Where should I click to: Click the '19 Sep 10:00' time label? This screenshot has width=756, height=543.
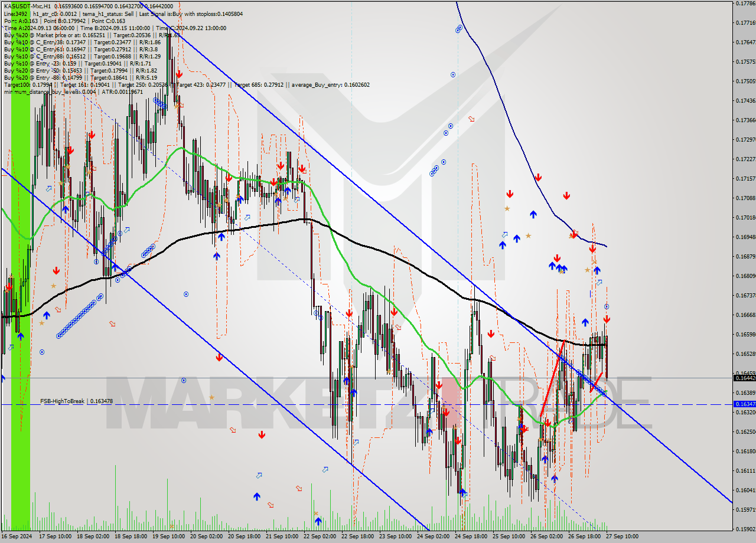pos(169,537)
